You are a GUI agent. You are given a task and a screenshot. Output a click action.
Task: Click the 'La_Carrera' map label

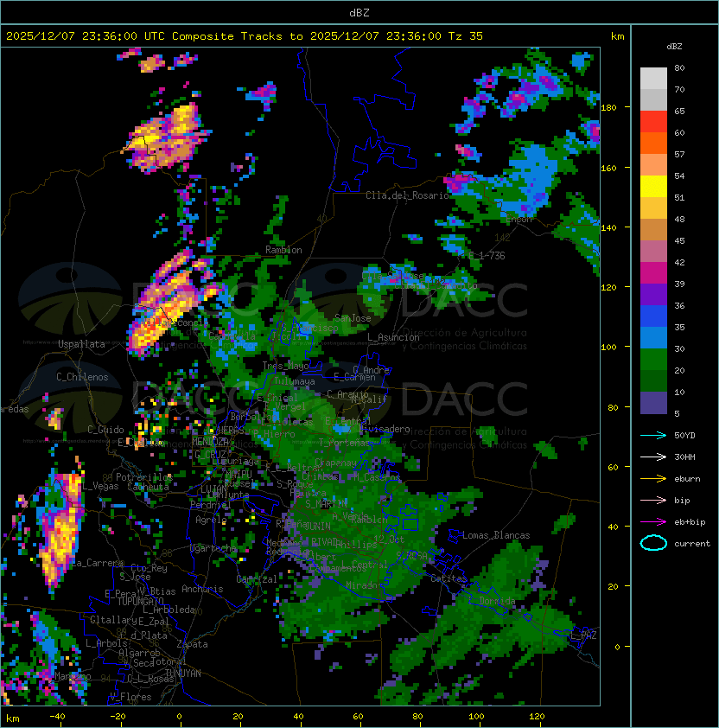point(97,563)
